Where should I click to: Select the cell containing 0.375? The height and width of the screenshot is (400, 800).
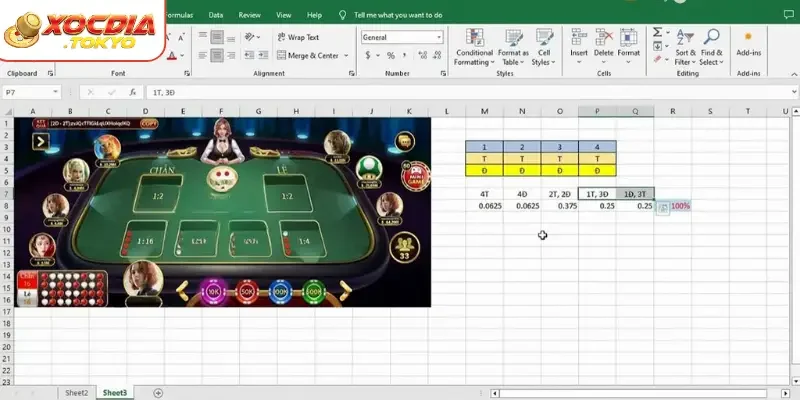pyautogui.click(x=560, y=206)
